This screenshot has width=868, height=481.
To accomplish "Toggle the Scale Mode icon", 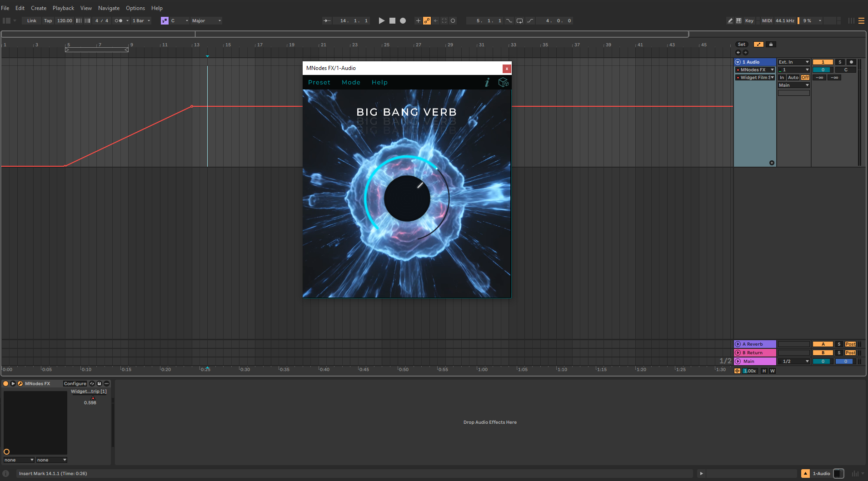I will [x=165, y=21].
